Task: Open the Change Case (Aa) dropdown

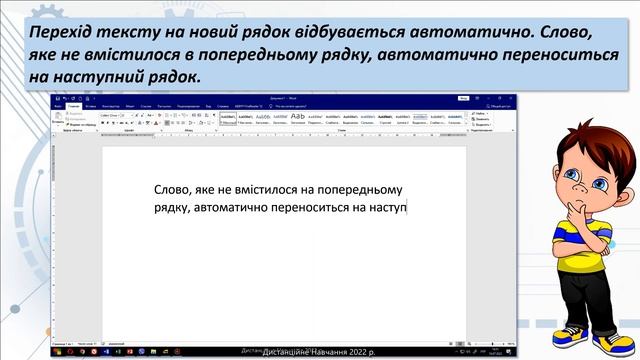Action: 150,116
